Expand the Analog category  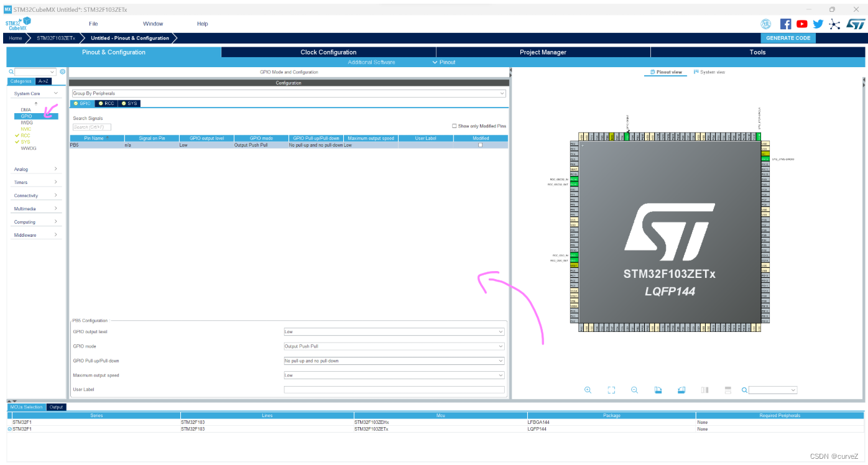tap(55, 169)
